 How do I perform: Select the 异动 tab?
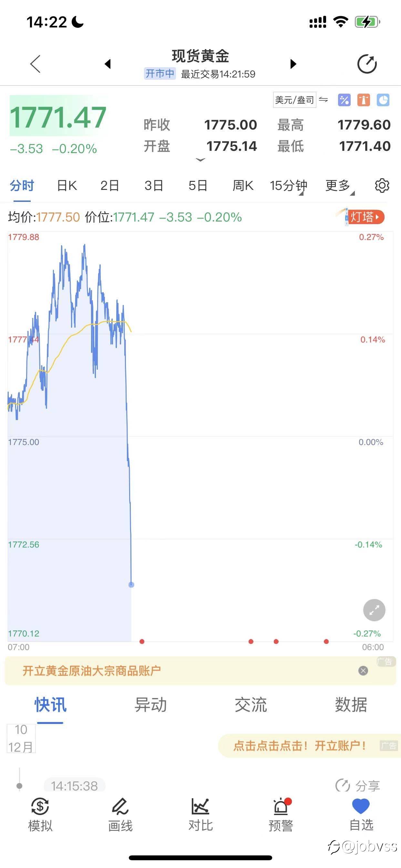151,705
